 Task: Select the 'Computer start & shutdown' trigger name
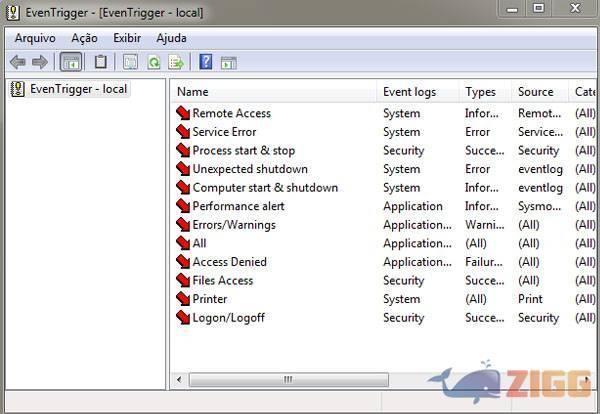pyautogui.click(x=265, y=187)
